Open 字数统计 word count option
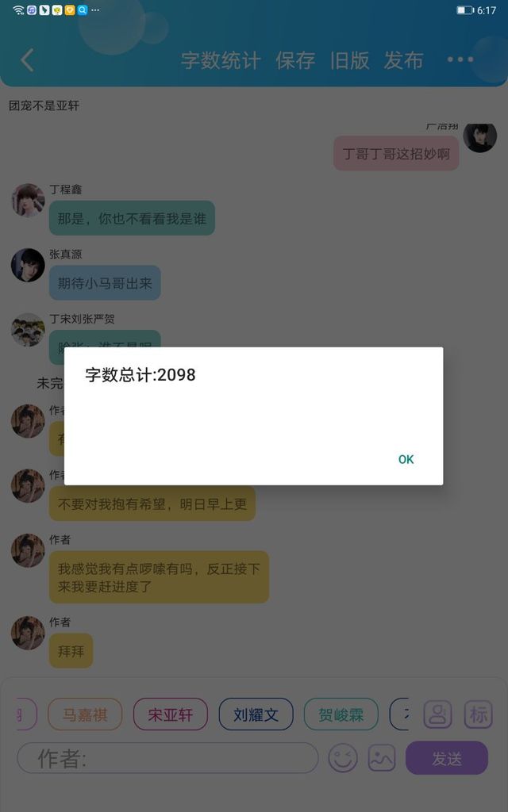Viewport: 508px width, 812px height. tap(221, 60)
